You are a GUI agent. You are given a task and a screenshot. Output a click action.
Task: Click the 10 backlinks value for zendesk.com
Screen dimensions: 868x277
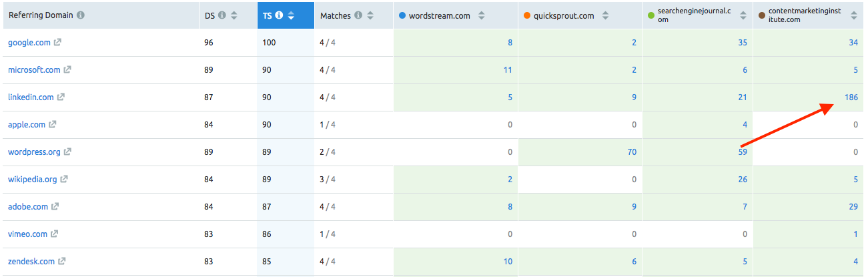508,262
